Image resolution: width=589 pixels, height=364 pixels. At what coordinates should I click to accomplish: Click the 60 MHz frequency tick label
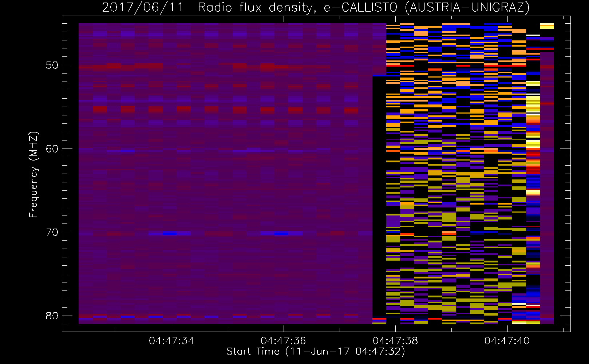click(x=52, y=149)
